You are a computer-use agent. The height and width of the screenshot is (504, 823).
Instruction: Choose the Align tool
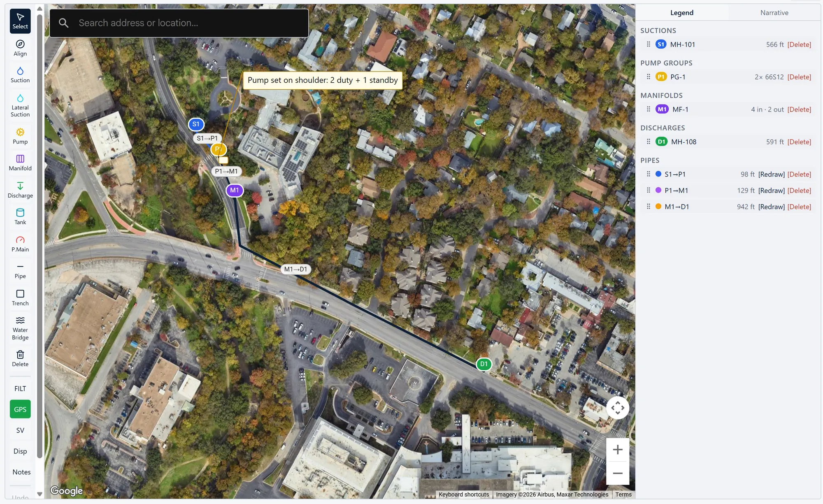tap(20, 48)
